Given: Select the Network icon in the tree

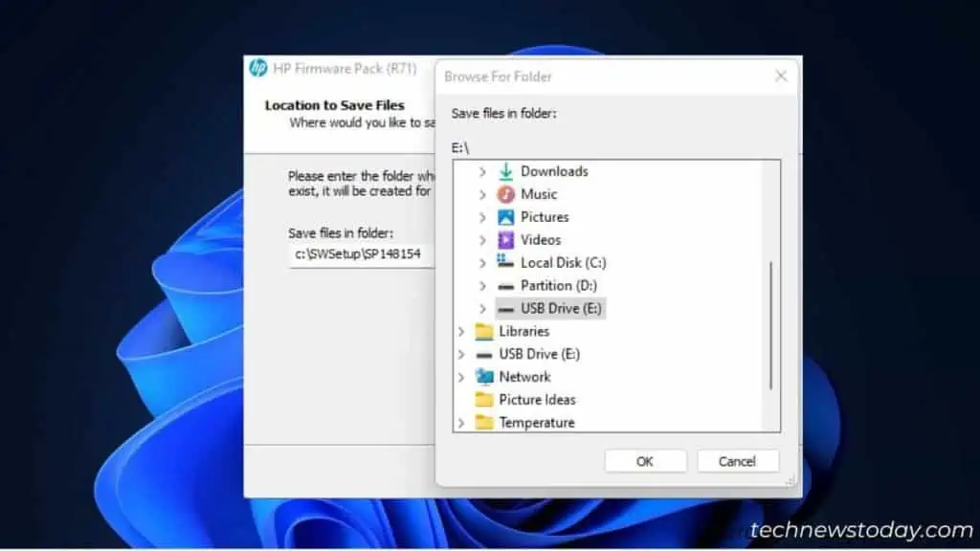Looking at the screenshot, I should [483, 377].
